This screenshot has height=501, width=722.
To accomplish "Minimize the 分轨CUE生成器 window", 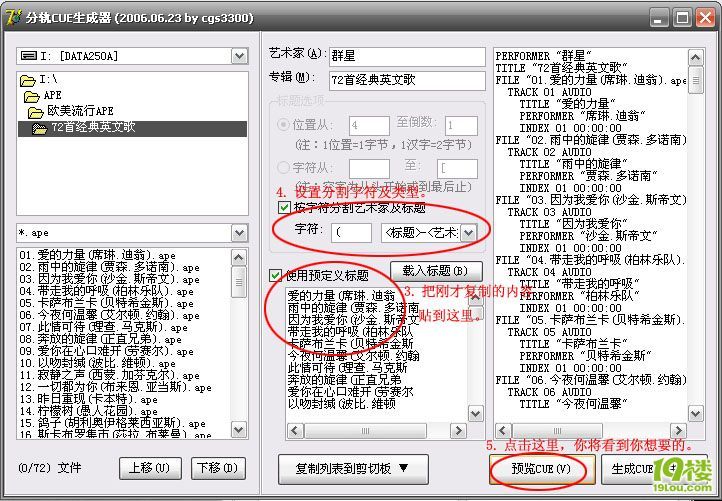I will [659, 18].
